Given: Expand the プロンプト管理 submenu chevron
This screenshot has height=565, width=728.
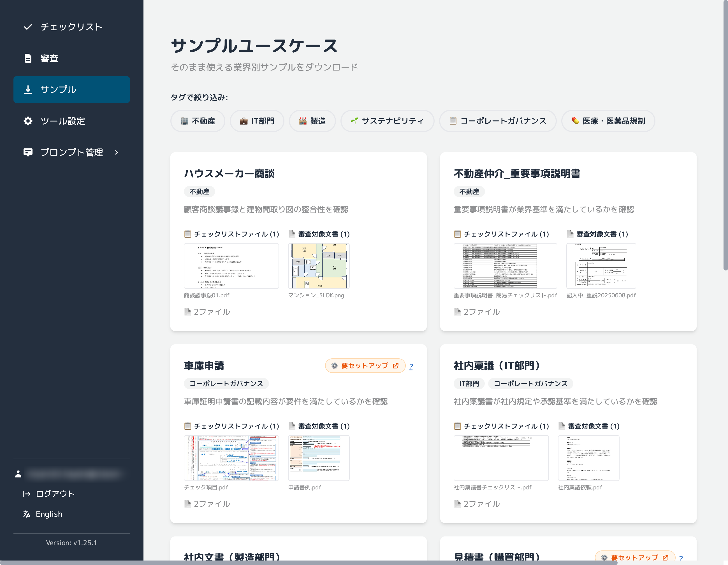Looking at the screenshot, I should pyautogui.click(x=116, y=152).
